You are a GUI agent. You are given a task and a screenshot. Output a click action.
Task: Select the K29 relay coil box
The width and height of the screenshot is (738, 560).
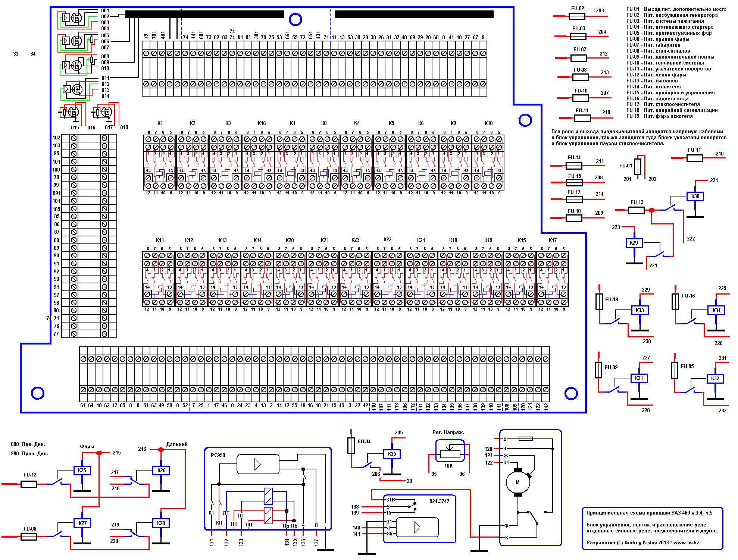634,243
